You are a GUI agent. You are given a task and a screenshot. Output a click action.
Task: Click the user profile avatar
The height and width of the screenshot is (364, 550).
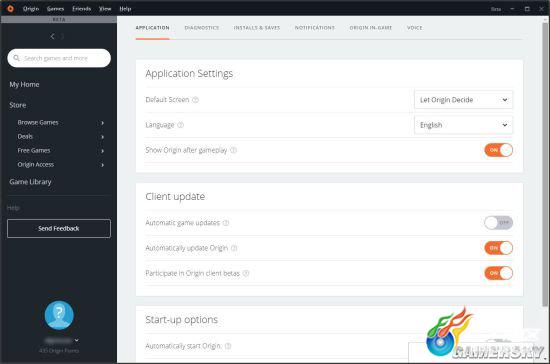tap(59, 315)
